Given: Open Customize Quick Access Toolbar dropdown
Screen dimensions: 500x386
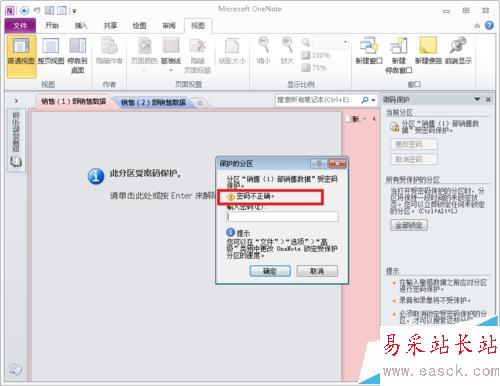Looking at the screenshot, I should point(74,11).
